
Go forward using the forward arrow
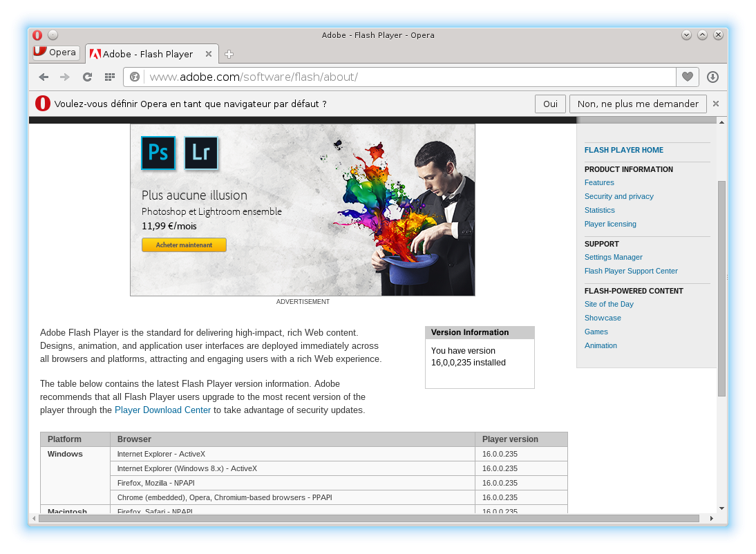click(x=64, y=77)
